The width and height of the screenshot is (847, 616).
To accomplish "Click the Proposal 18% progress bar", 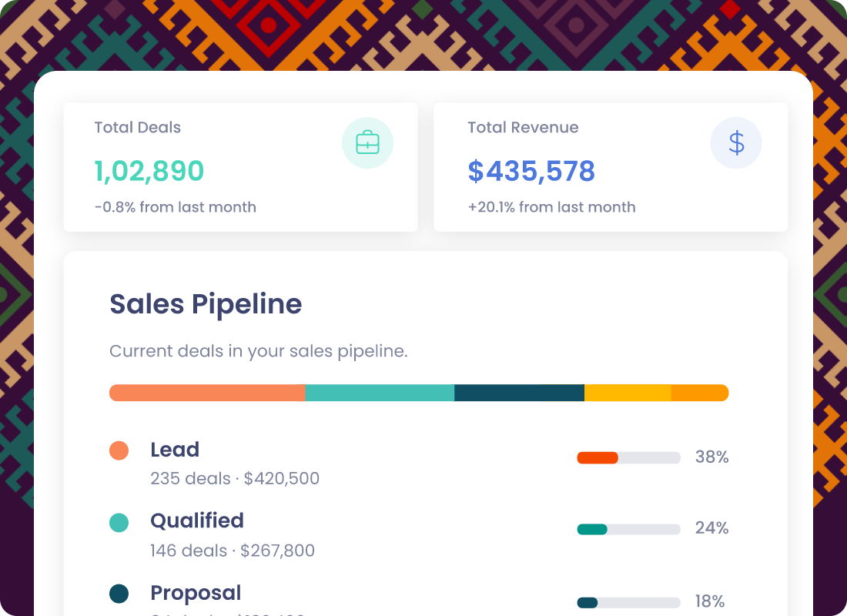I will (629, 602).
